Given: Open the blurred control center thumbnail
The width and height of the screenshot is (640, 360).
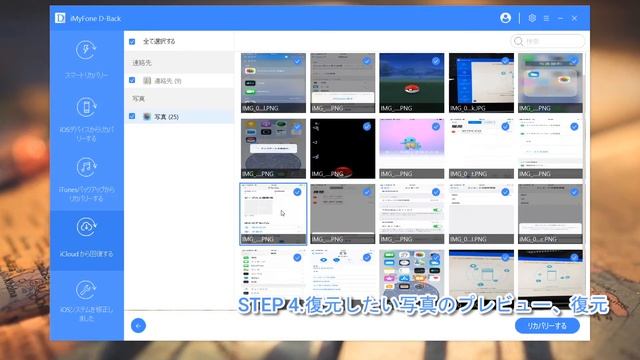Looking at the screenshot, I should tap(550, 82).
